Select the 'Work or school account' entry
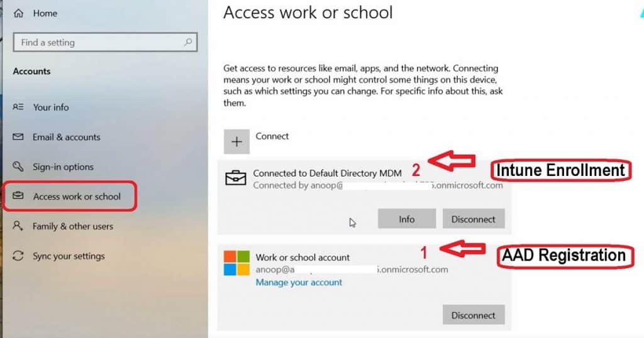This screenshot has height=338, width=644. pyautogui.click(x=303, y=257)
